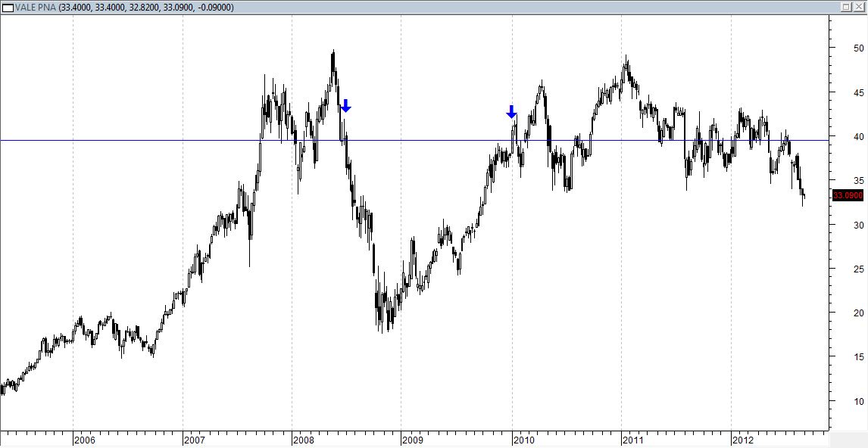The image size is (868, 448).
Task: Click the 2006 label on the date axis
Action: click(x=85, y=439)
